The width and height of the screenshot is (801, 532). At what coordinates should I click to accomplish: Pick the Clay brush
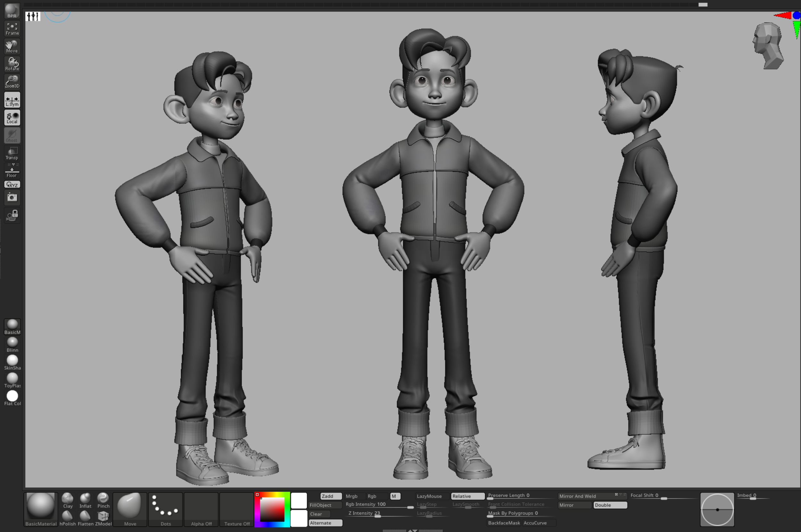[x=68, y=500]
